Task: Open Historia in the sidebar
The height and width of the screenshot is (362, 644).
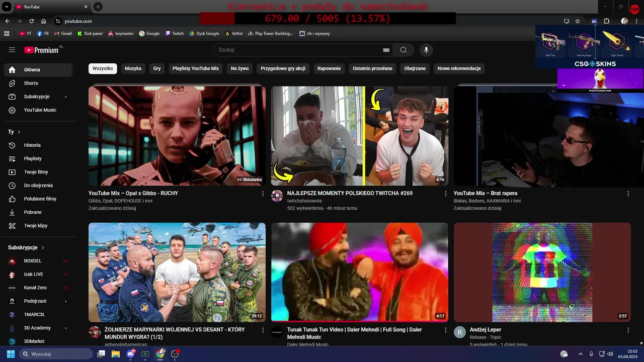Action: pyautogui.click(x=38, y=145)
